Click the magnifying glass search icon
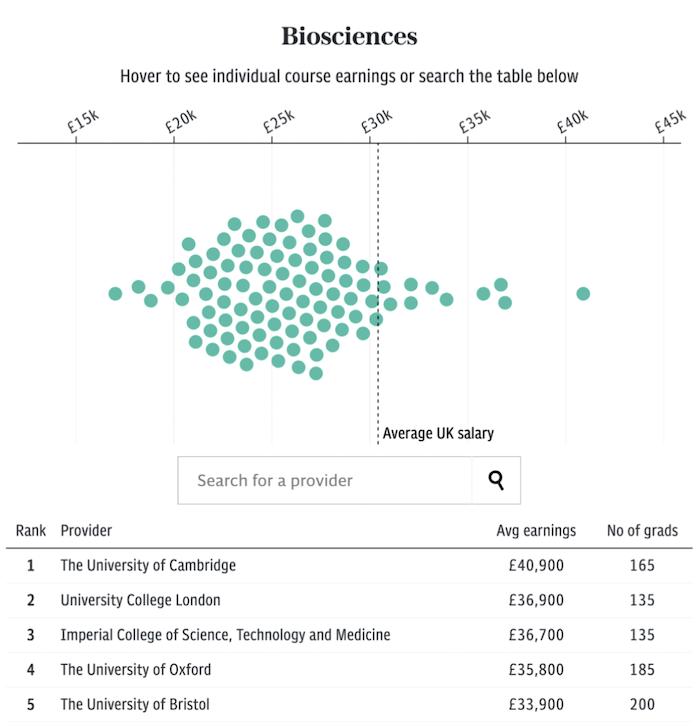This screenshot has width=700, height=722. click(x=496, y=480)
